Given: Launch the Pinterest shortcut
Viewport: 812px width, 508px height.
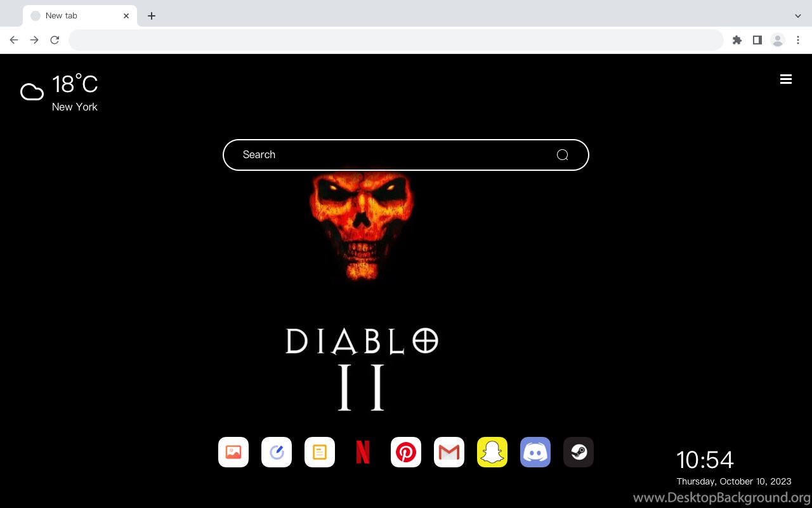Looking at the screenshot, I should click(406, 452).
